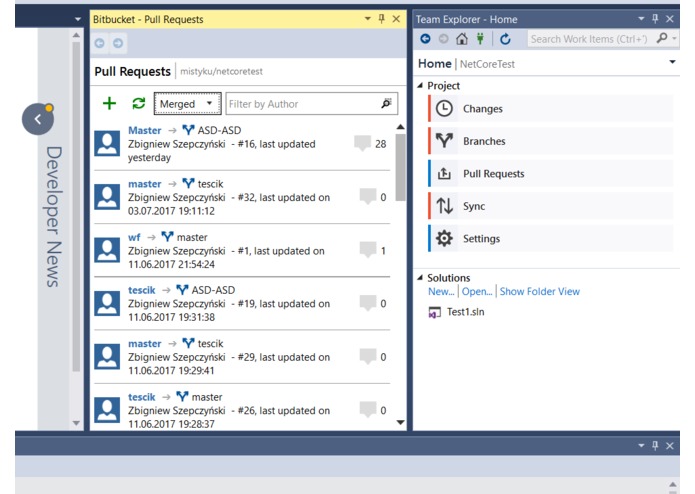
Task: Click avatar of pull request #16
Action: [107, 144]
